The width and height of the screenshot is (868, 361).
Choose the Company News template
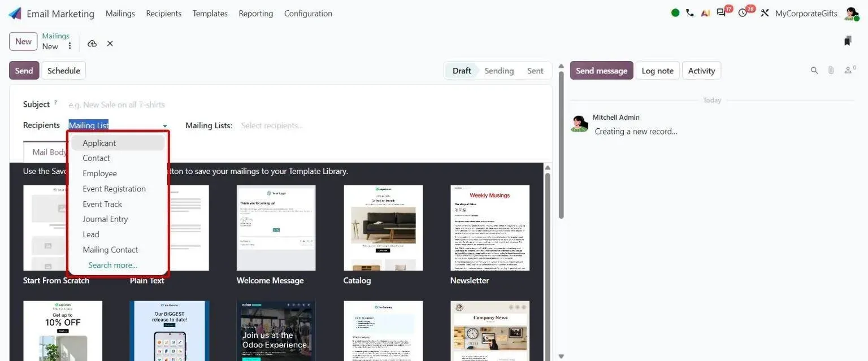click(489, 331)
